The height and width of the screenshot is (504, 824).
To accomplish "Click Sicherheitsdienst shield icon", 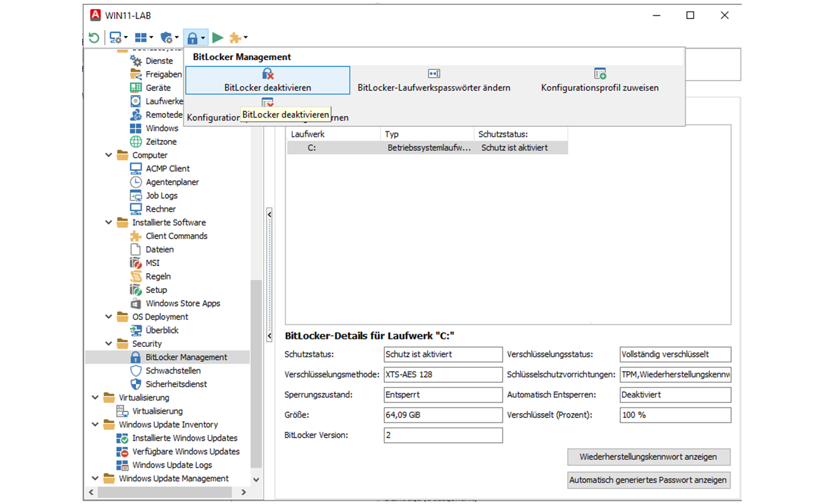I will pyautogui.click(x=135, y=384).
